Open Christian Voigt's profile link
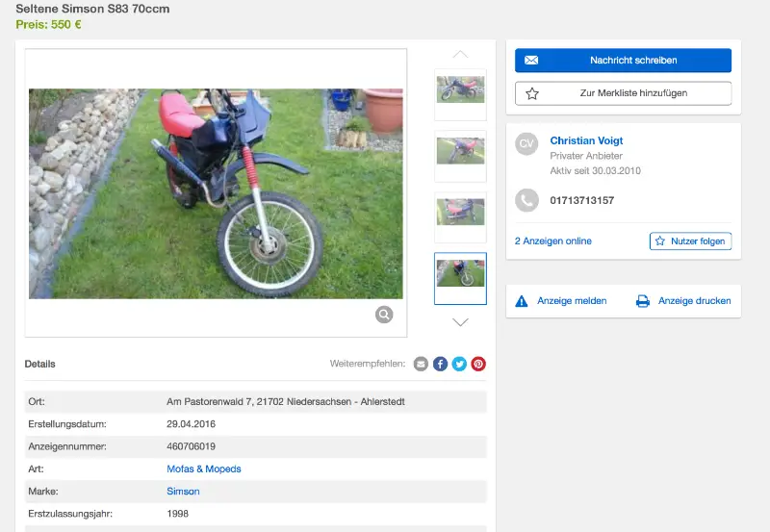Image resolution: width=770 pixels, height=532 pixels. pos(586,140)
